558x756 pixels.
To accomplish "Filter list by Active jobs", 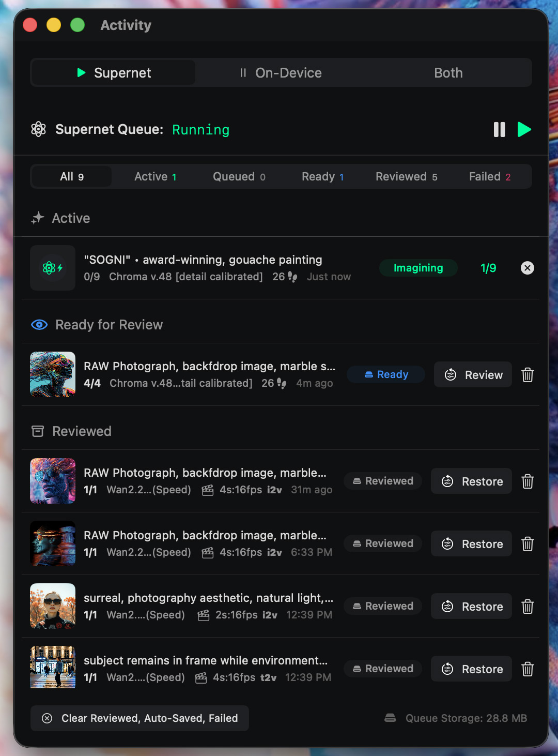I will pyautogui.click(x=155, y=177).
